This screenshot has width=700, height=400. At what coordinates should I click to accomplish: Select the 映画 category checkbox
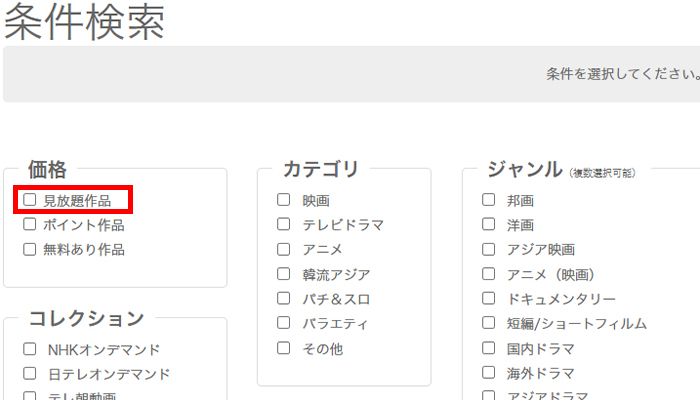point(284,200)
